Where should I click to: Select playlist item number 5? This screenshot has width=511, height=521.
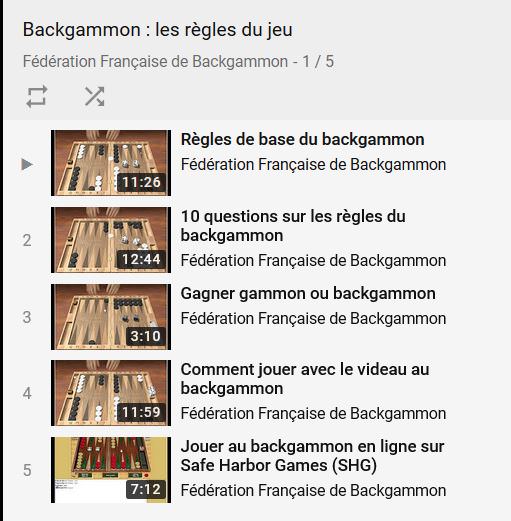pyautogui.click(x=27, y=470)
